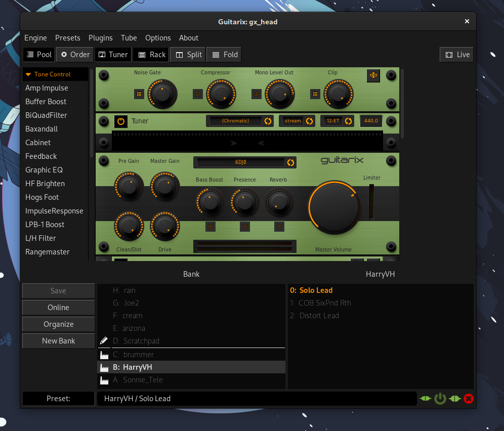The image size is (504, 431).
Task: Click the grid icon beside the Clip knob
Action: (315, 93)
